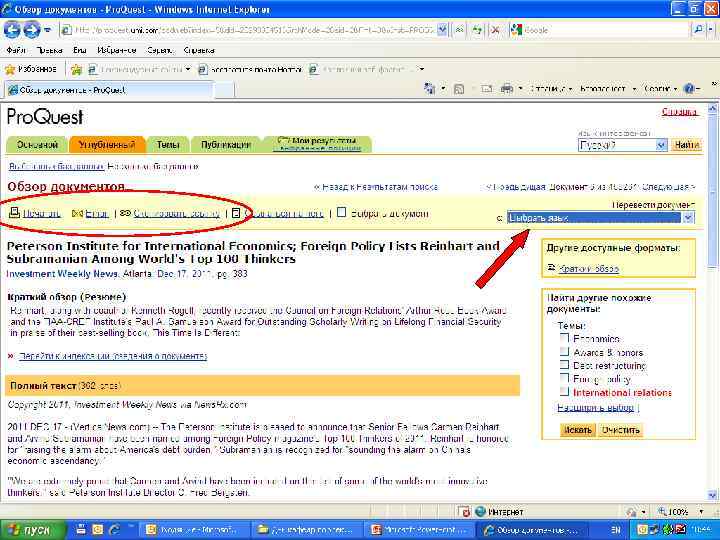Open the Файл menu
Viewport: 720px width, 540px height.
(16, 50)
